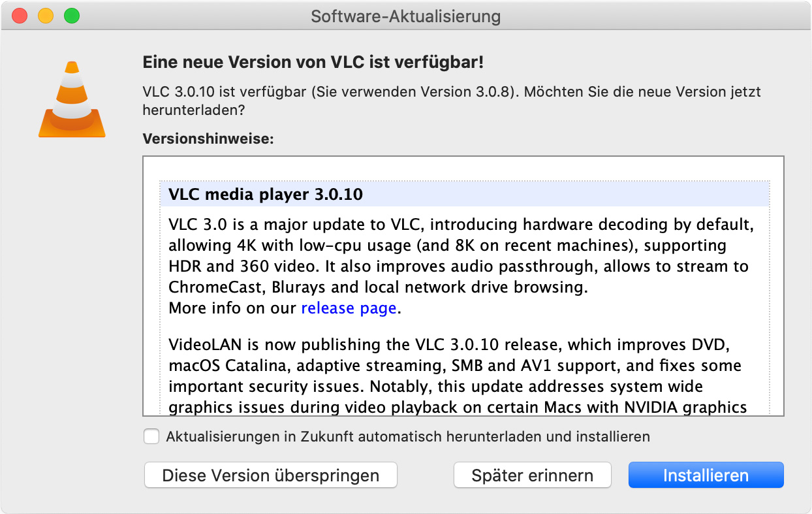Choose 'Später erinnern' to postpone update
The width and height of the screenshot is (812, 514).
(x=532, y=475)
